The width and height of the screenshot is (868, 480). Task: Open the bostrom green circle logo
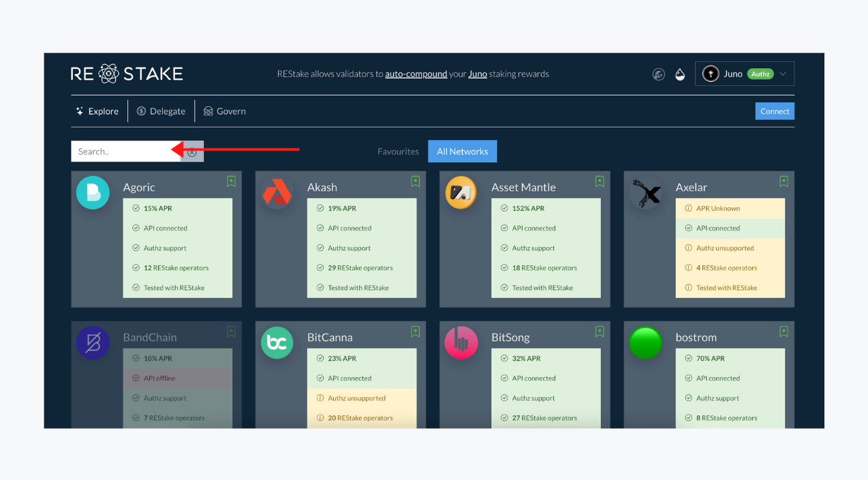[646, 342]
